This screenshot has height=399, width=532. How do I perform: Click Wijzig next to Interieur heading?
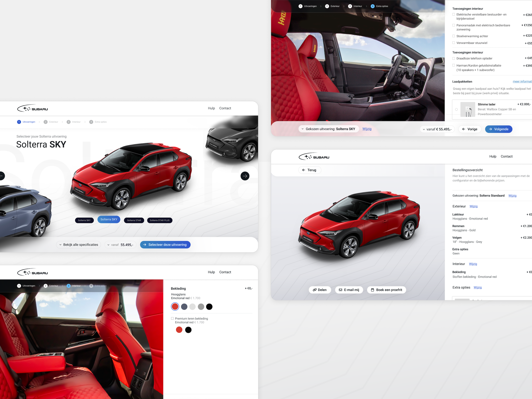pyautogui.click(x=473, y=264)
